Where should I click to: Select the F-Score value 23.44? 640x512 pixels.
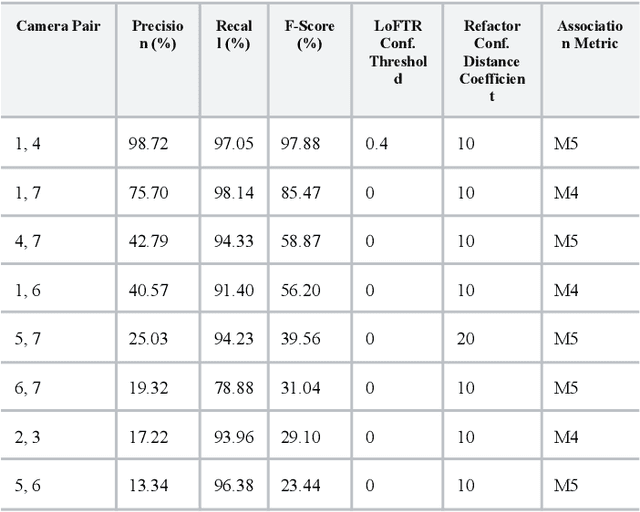pos(300,486)
